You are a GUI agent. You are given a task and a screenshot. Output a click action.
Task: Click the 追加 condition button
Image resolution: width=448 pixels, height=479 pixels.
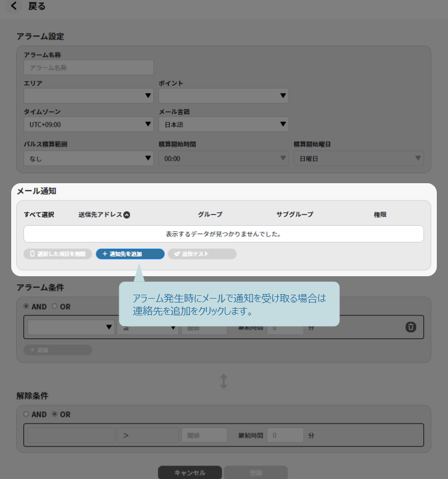click(58, 350)
